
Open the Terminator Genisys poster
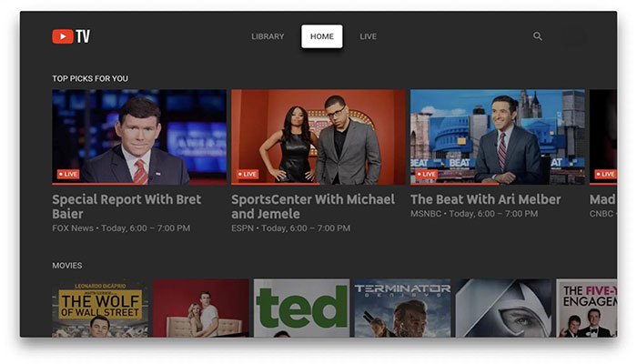pyautogui.click(x=402, y=308)
